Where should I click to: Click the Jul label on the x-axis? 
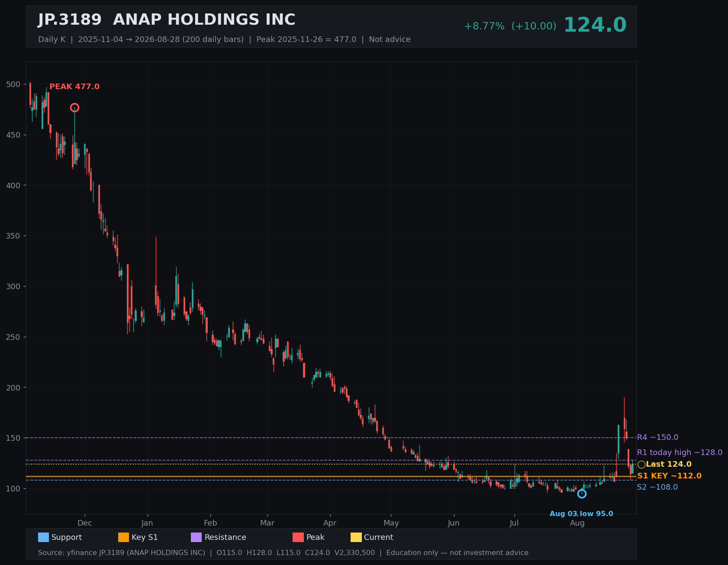(x=514, y=523)
